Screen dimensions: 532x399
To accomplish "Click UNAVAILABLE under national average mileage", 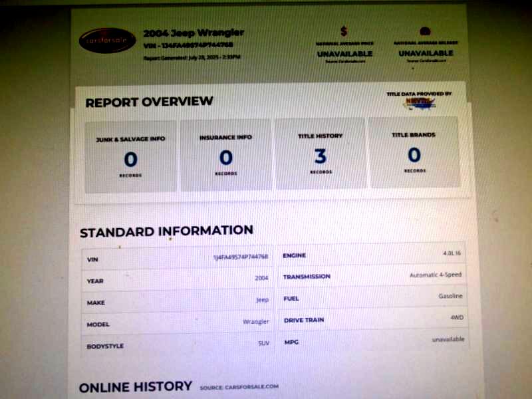I will 426,53.
